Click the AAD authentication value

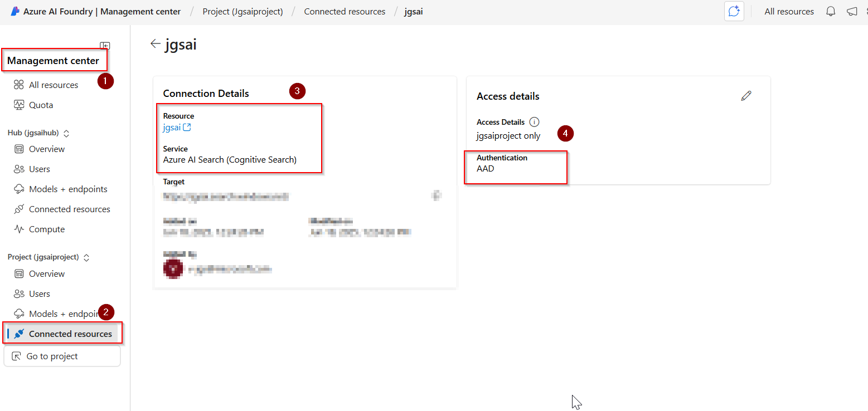485,168
